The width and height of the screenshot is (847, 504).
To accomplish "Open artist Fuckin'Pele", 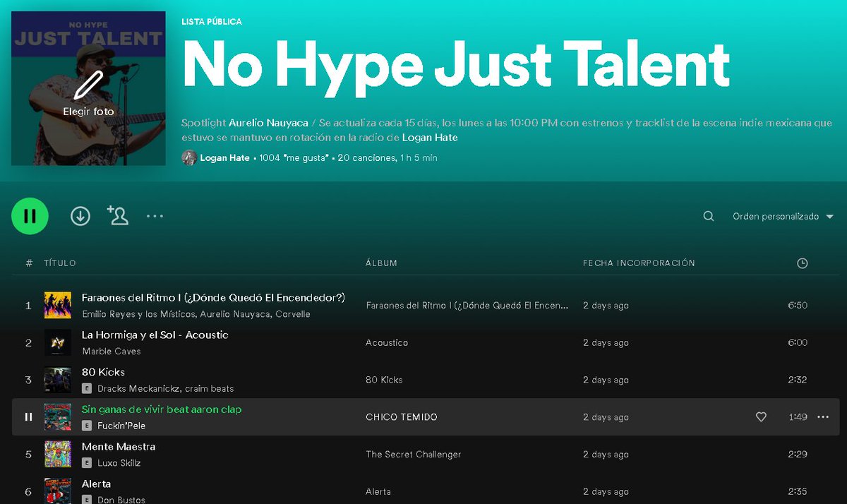I will [x=121, y=426].
